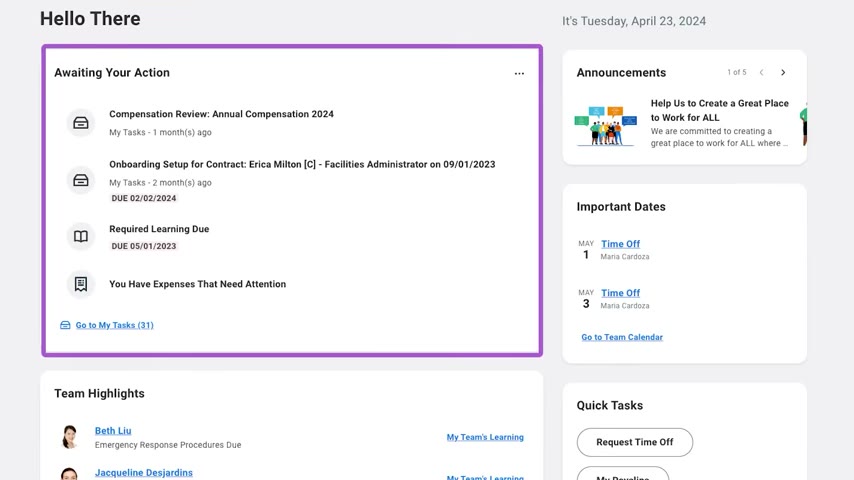Click the DUE 05/01/2023 badge
Viewport: 854px width, 480px height.
pyautogui.click(x=144, y=246)
